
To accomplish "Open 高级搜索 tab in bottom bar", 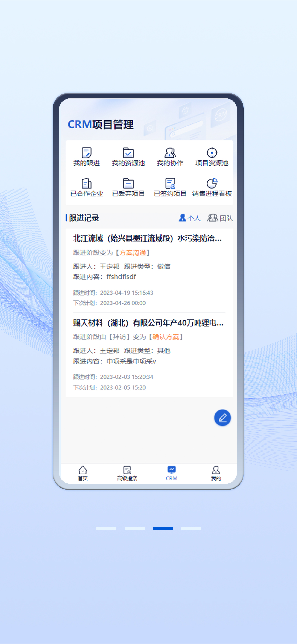I will click(x=127, y=473).
